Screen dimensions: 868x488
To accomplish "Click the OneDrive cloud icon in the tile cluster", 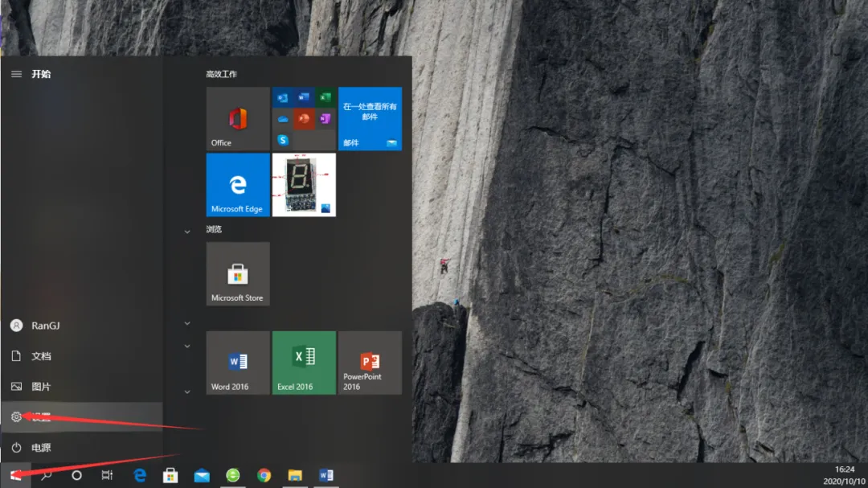I will (283, 118).
